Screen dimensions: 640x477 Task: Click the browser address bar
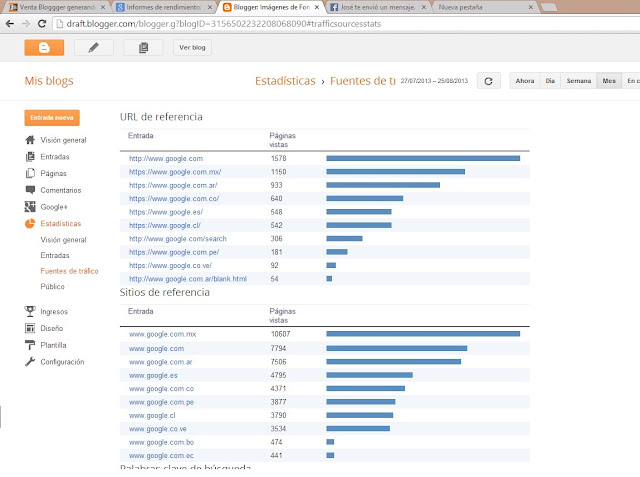tap(346, 24)
